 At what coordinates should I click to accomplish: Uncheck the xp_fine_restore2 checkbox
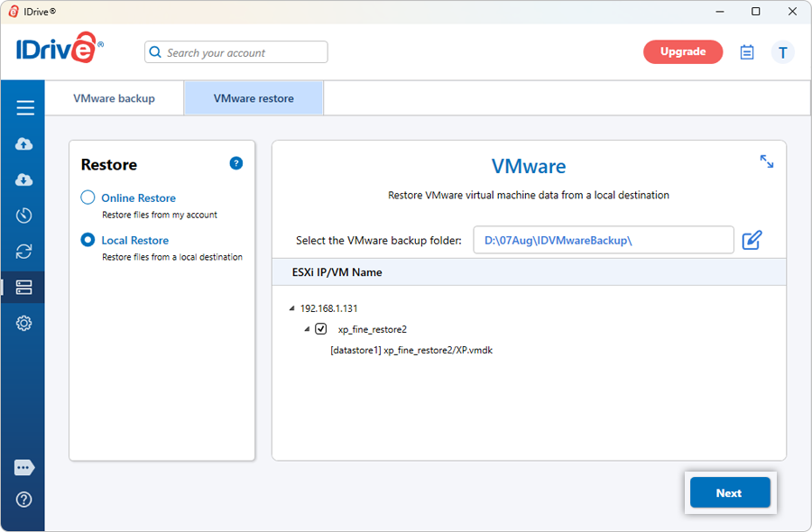point(321,329)
